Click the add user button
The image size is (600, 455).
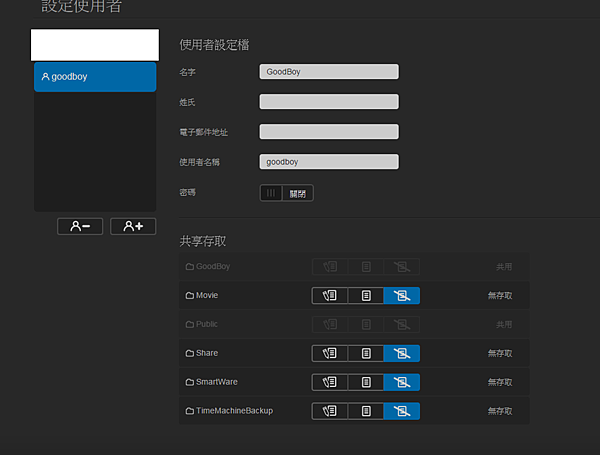click(133, 227)
